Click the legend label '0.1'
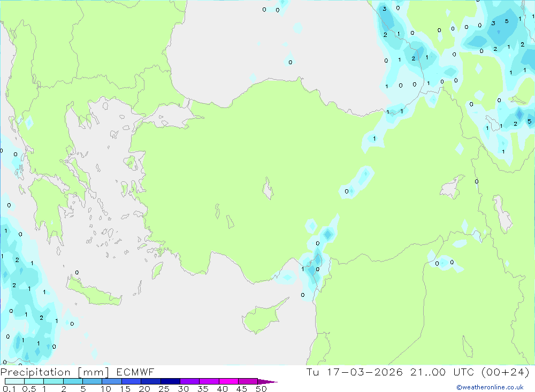535x392 pixels. click(x=9, y=389)
